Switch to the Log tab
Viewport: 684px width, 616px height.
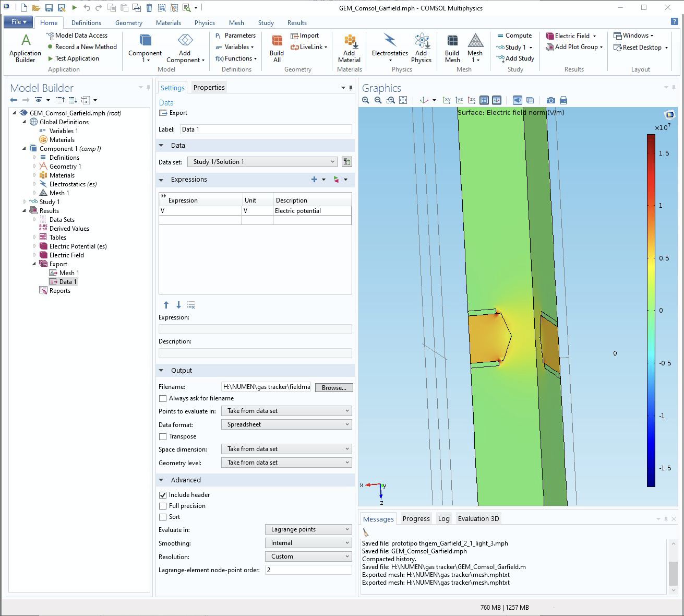443,518
